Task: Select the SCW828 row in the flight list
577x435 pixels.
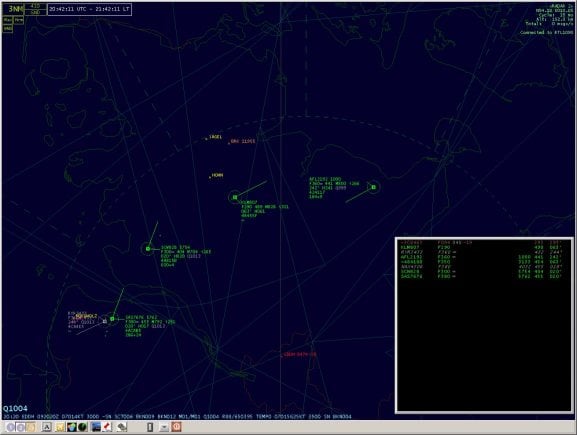Action: coord(481,271)
